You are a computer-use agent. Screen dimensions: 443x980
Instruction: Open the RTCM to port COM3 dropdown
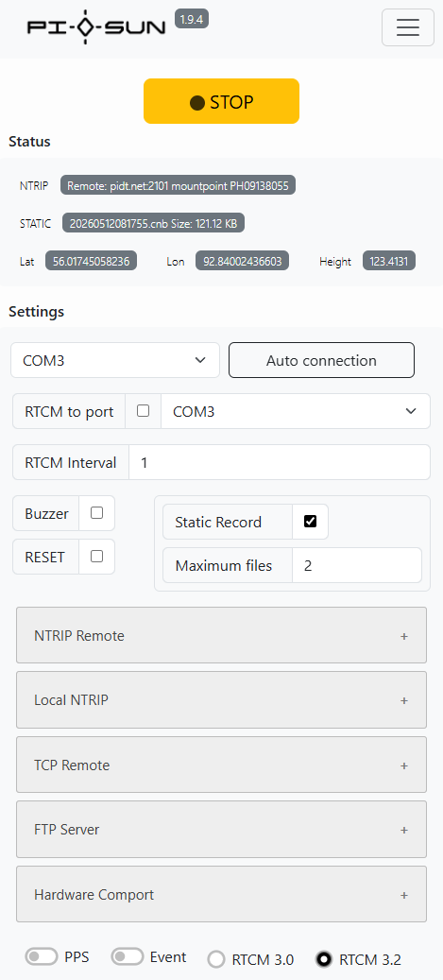[x=296, y=411]
